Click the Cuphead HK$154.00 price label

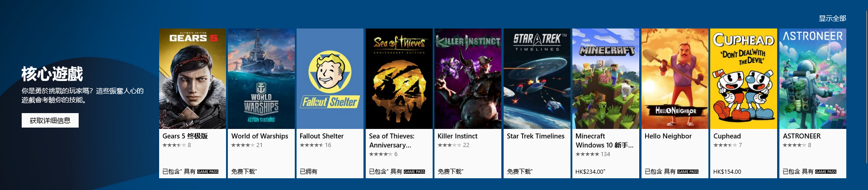[x=727, y=171]
